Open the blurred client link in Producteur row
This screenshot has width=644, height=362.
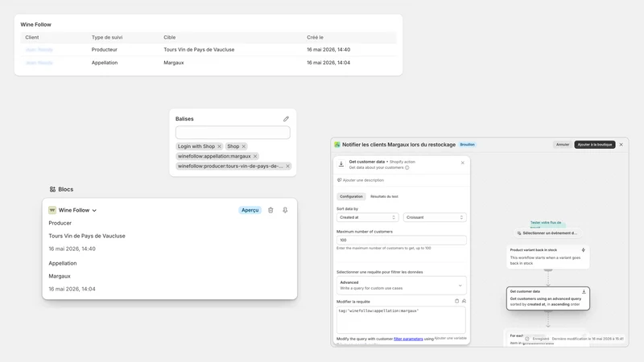coord(39,50)
